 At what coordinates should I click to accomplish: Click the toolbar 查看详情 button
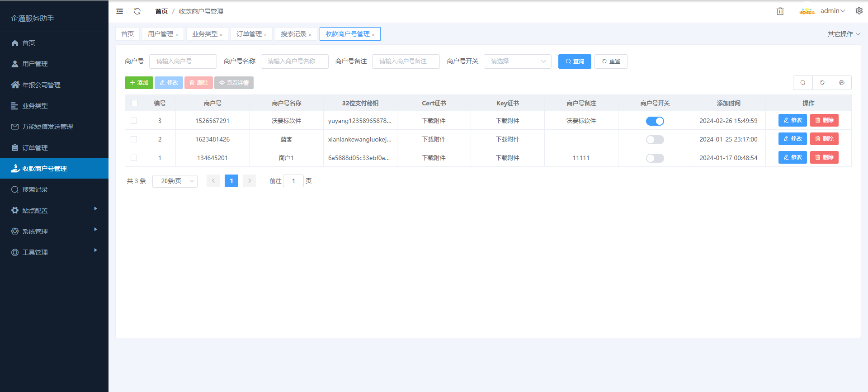pos(234,83)
